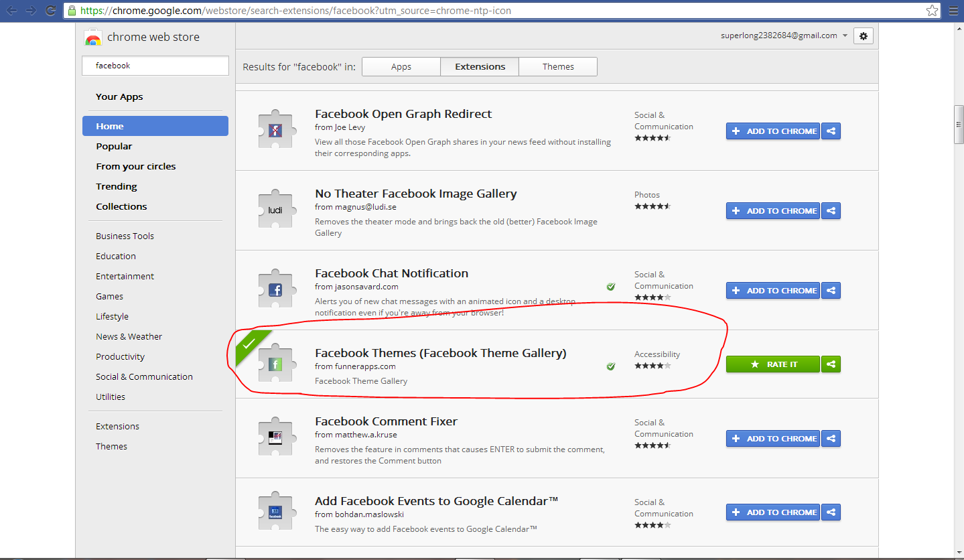
Task: Open the Chrome menu icon
Action: (x=953, y=10)
